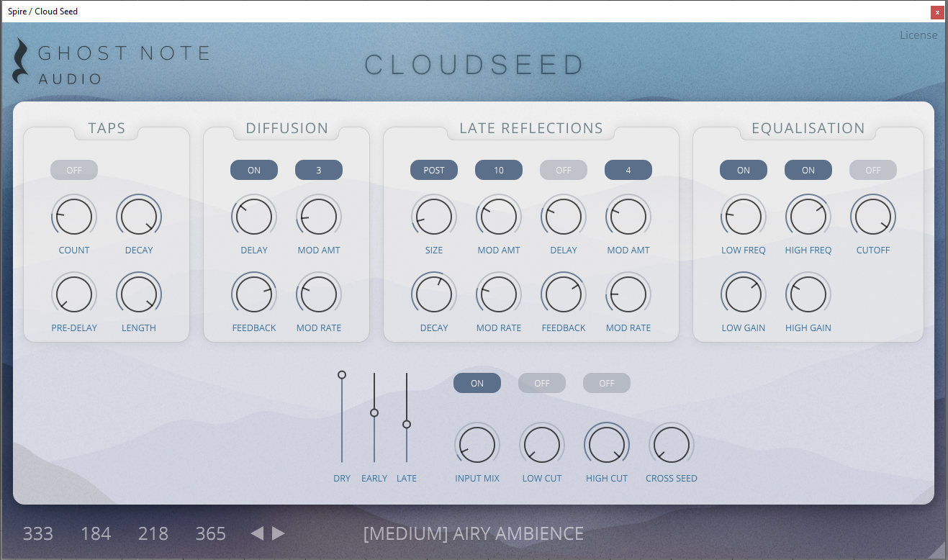Select next preset with right arrow
Viewport: 948px width, 560px height.
tap(279, 533)
